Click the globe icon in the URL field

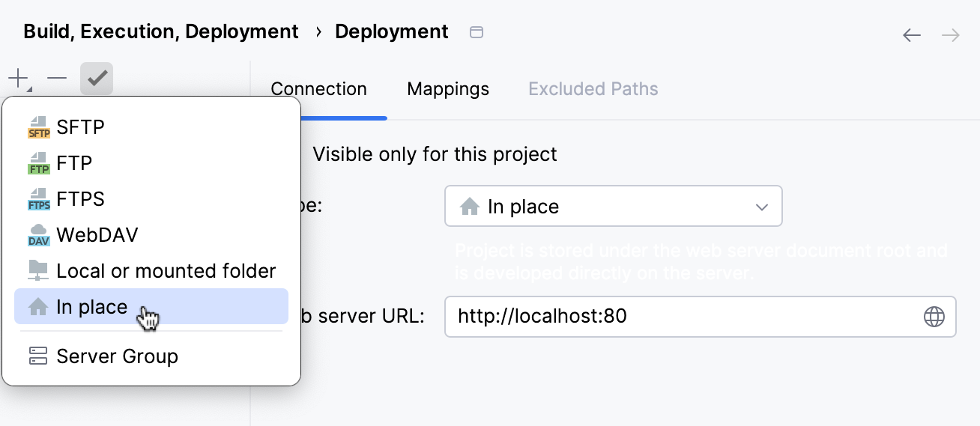coord(934,317)
